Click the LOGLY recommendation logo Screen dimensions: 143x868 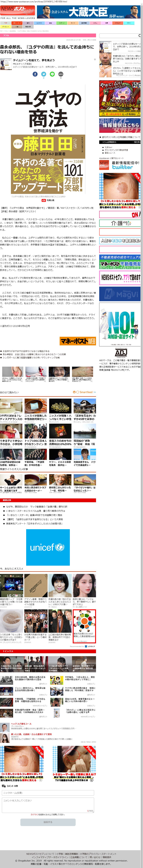pos(90,646)
